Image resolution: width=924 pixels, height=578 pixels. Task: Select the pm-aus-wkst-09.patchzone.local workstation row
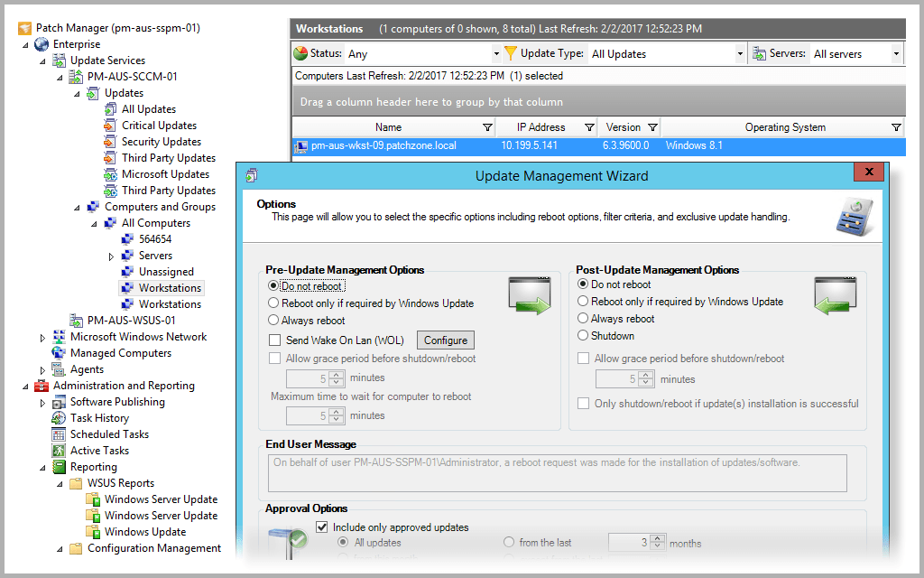pyautogui.click(x=388, y=145)
